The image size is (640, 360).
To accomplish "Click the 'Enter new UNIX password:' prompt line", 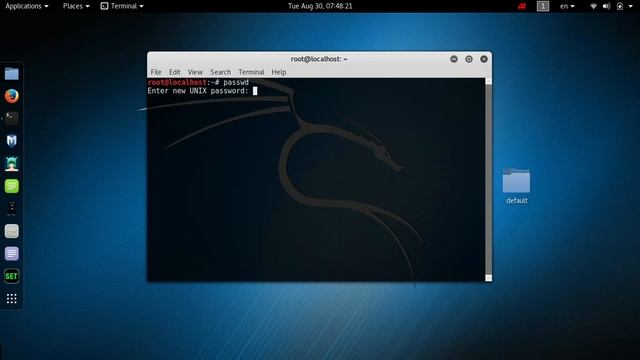I will [198, 91].
